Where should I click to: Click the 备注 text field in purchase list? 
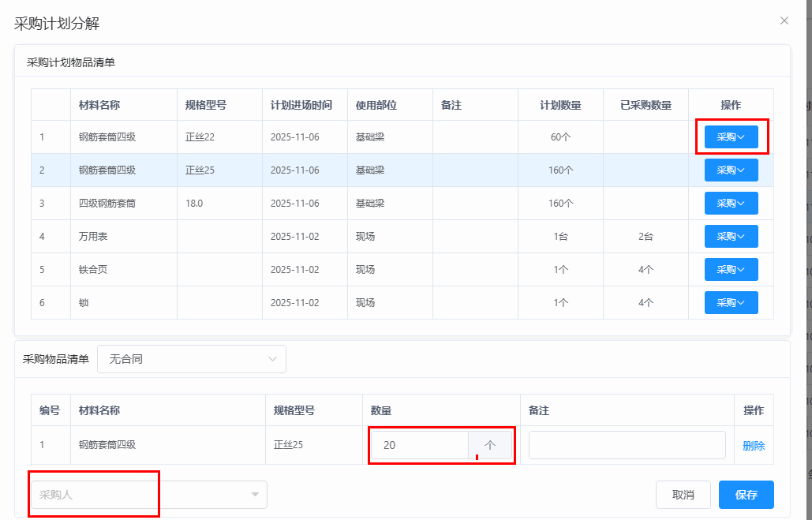(627, 445)
